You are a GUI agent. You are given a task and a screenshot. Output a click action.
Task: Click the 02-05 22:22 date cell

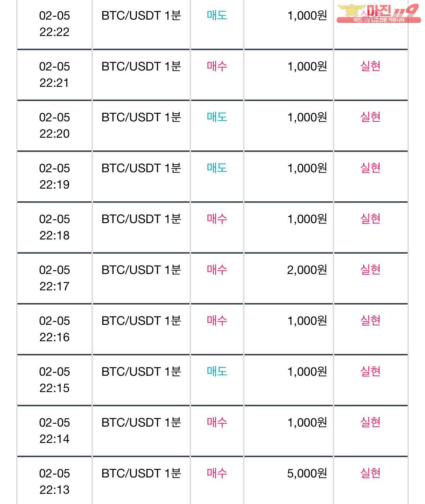click(54, 24)
